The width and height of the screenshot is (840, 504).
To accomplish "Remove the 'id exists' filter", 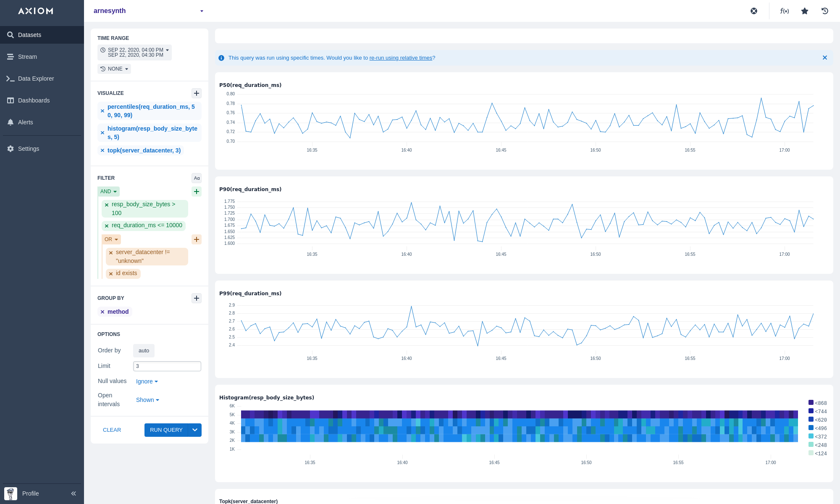I will point(111,273).
